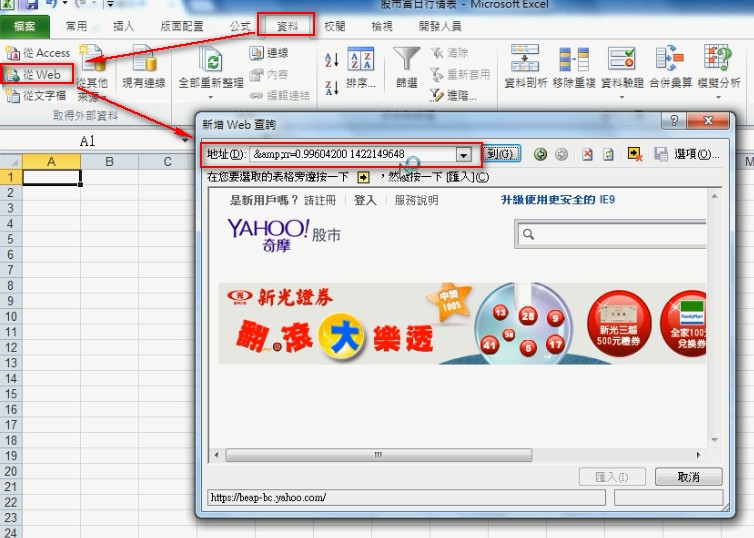This screenshot has width=754, height=538.
Task: Click 登入 link on Yahoo page
Action: (x=365, y=200)
